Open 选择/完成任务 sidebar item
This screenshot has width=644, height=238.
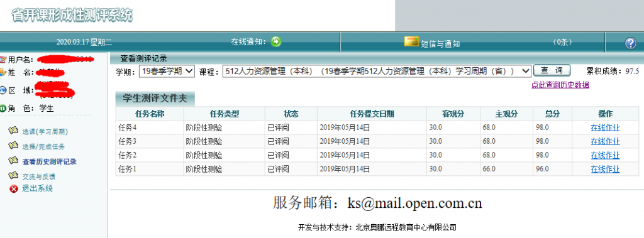(43, 146)
